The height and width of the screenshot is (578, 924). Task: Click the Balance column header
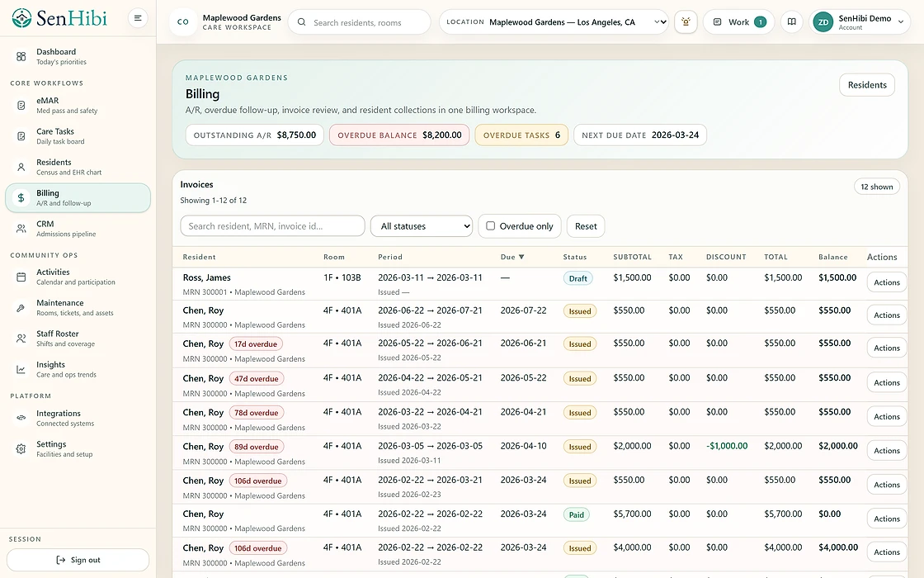[832, 257]
